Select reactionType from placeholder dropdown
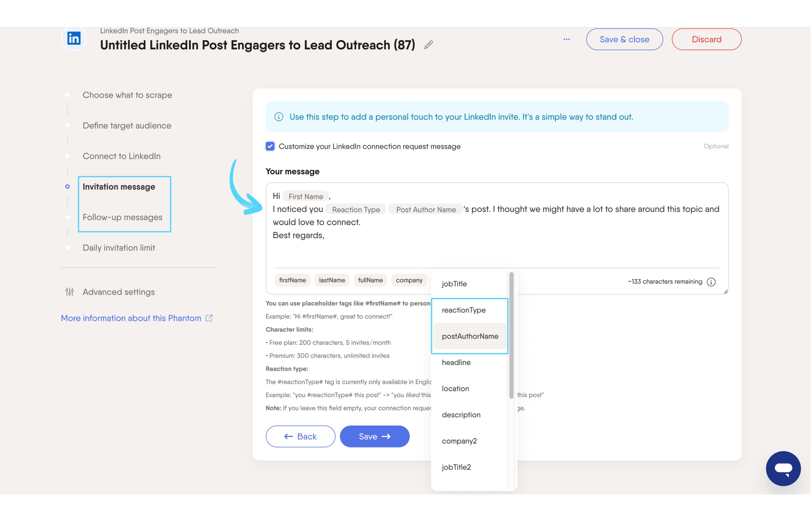The height and width of the screenshot is (528, 812). click(470, 310)
